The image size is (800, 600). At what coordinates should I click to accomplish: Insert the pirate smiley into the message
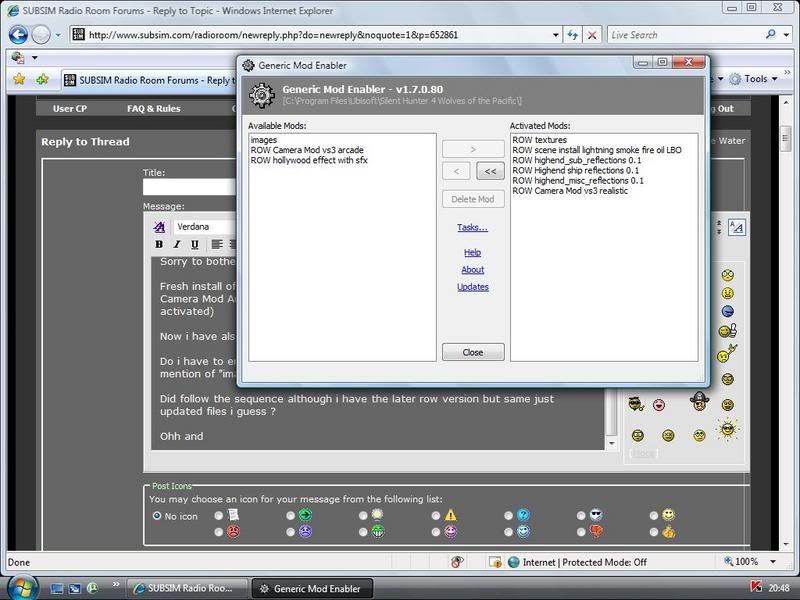click(x=699, y=402)
